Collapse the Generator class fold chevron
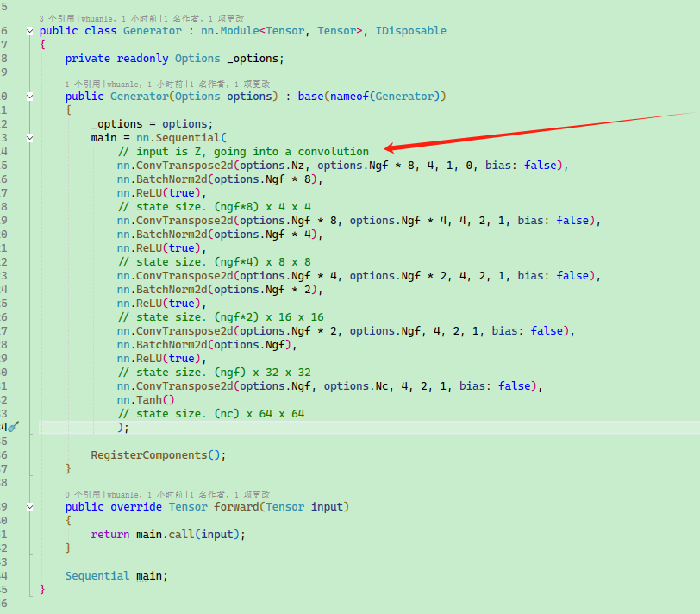 coord(30,31)
